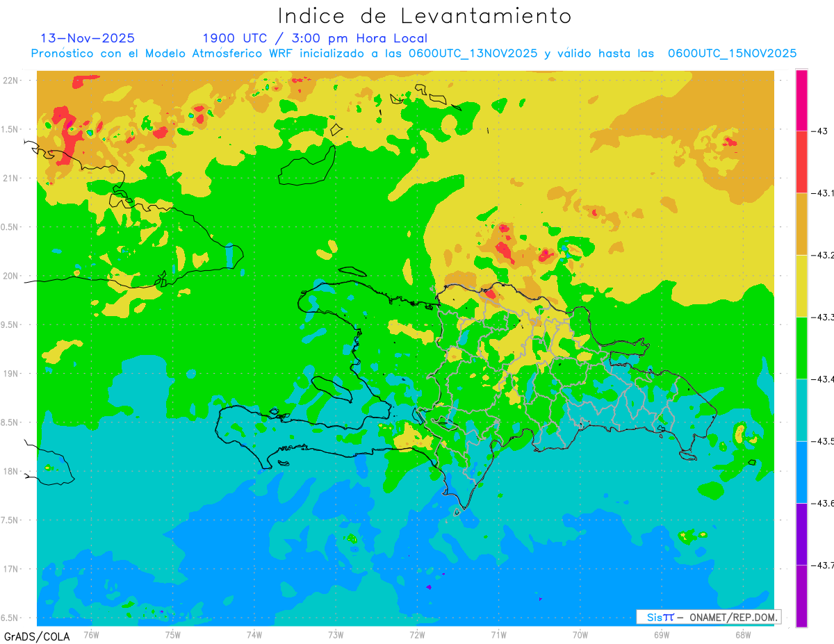Select the "-43.4" legend value
This screenshot has height=644, width=834.
pyautogui.click(x=823, y=379)
